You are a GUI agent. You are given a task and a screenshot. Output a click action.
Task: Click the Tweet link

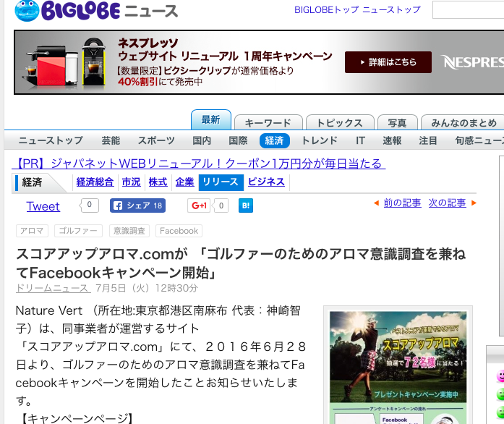43,206
